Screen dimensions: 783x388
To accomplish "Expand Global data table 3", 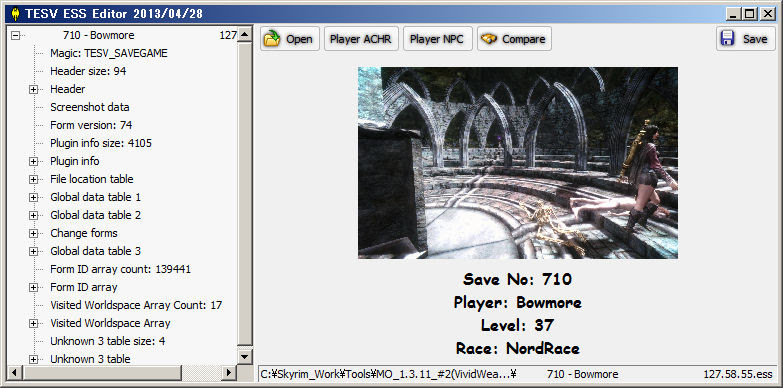I will point(33,251).
